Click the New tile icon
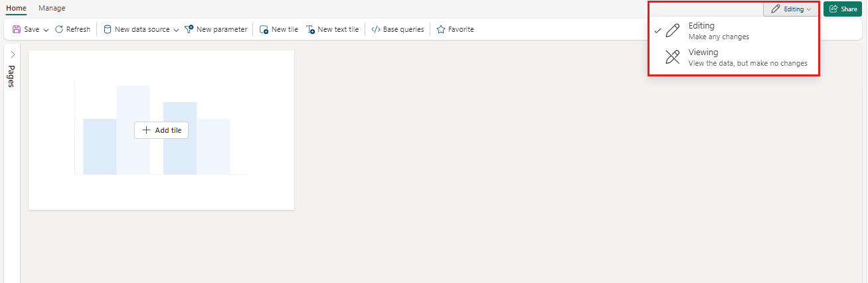The height and width of the screenshot is (283, 868). coord(264,29)
